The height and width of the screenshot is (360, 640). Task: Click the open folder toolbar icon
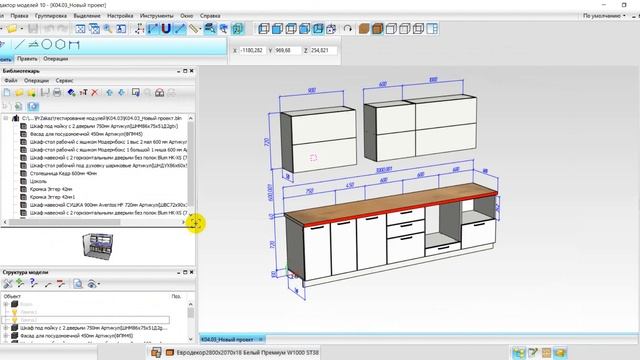(12, 29)
